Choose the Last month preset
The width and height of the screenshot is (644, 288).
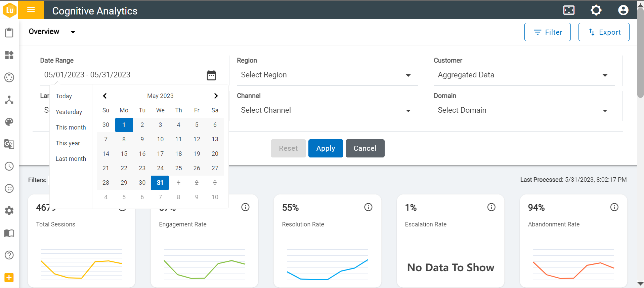point(71,159)
